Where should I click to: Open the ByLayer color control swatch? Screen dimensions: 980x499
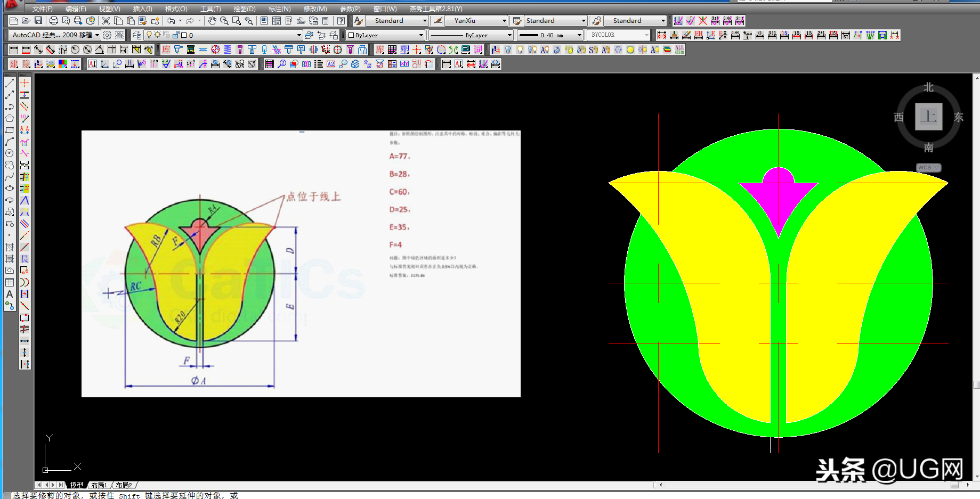pyautogui.click(x=385, y=35)
